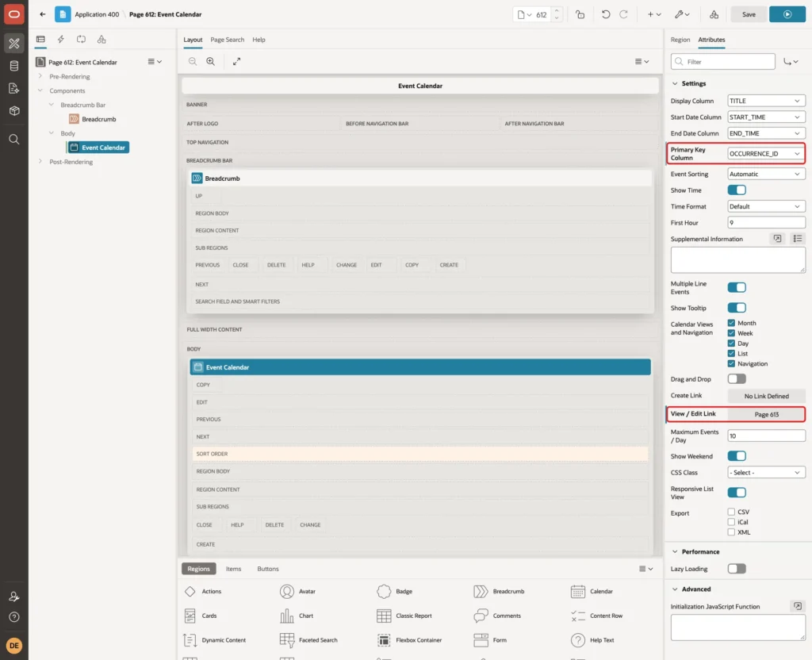
Task: Open the Display Column dropdown
Action: tap(767, 101)
